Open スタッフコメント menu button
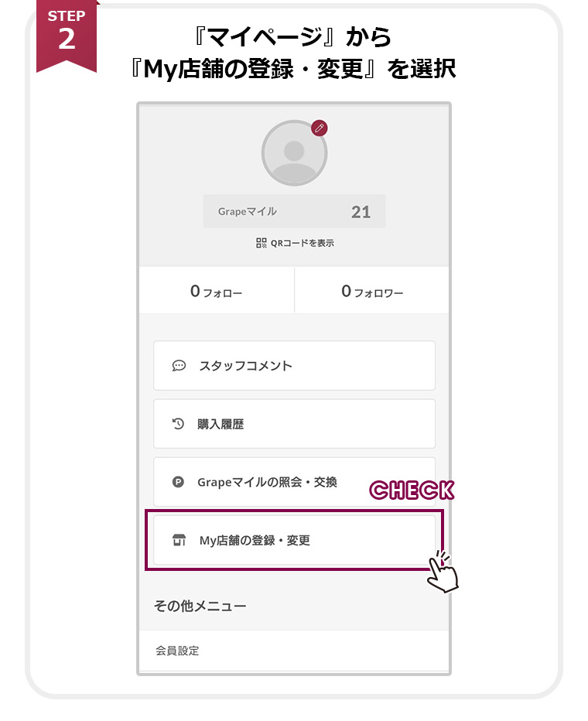 click(x=294, y=366)
